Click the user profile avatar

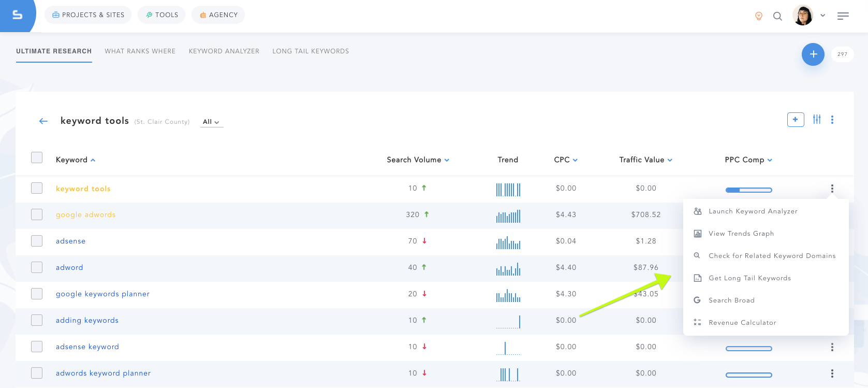pos(803,16)
